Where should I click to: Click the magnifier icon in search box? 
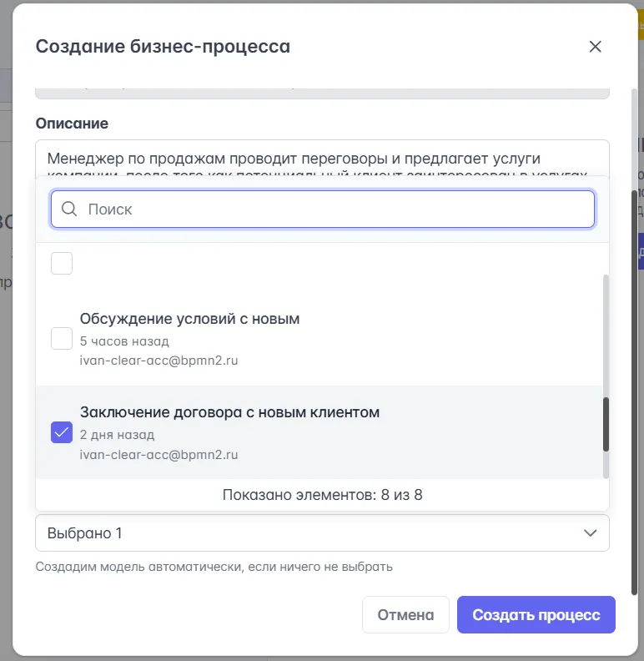tap(70, 209)
